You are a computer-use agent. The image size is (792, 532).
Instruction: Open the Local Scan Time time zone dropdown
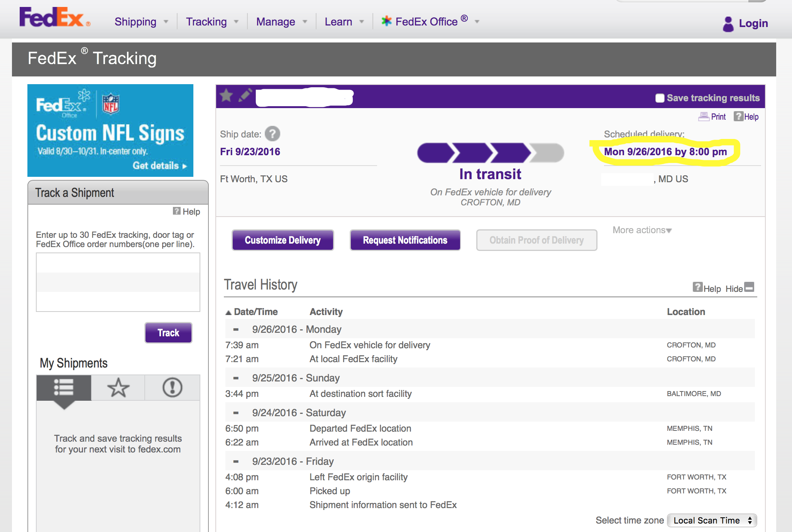point(712,520)
